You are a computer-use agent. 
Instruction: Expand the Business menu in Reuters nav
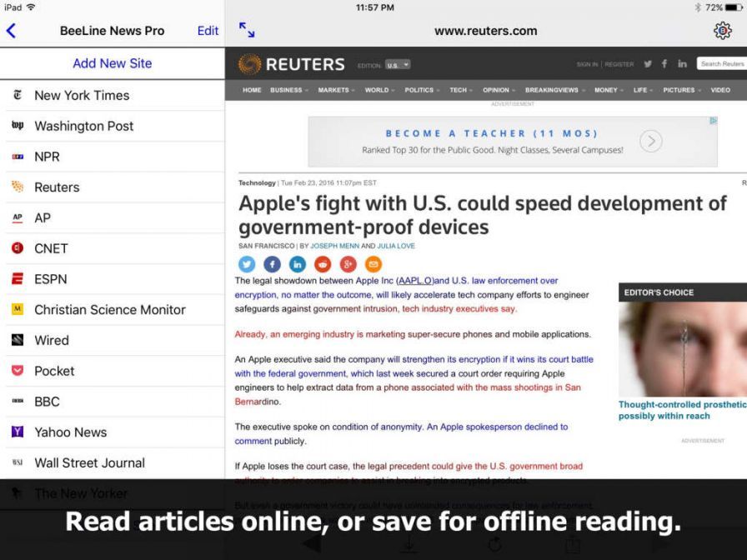[288, 90]
